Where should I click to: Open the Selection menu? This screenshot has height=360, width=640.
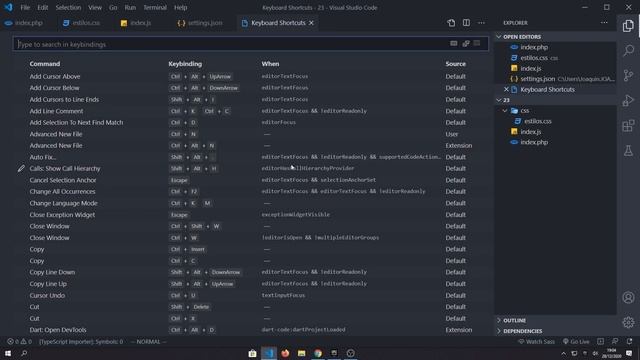[x=68, y=7]
